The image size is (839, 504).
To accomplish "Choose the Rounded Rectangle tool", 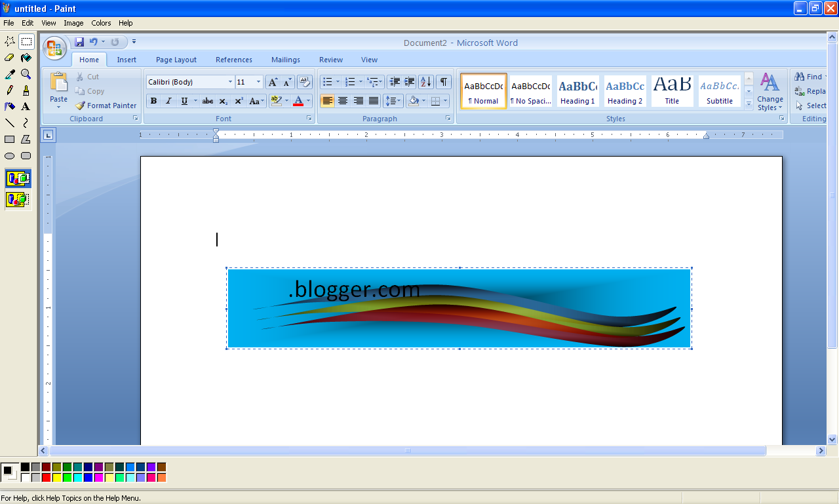I will (x=26, y=155).
